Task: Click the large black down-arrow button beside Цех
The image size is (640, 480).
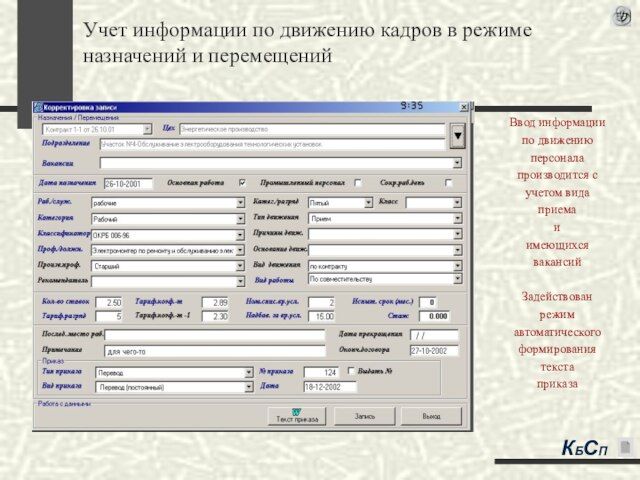Action: (457, 135)
